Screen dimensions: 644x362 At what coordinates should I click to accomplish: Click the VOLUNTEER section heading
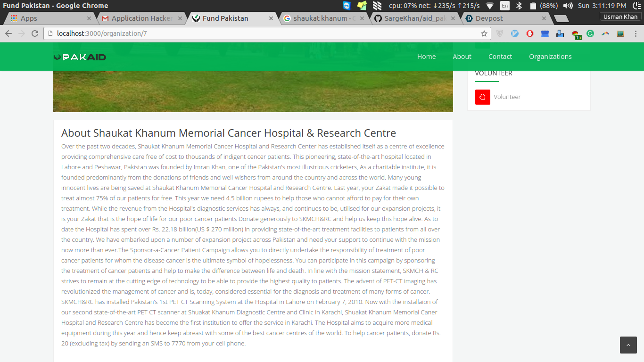click(x=494, y=73)
